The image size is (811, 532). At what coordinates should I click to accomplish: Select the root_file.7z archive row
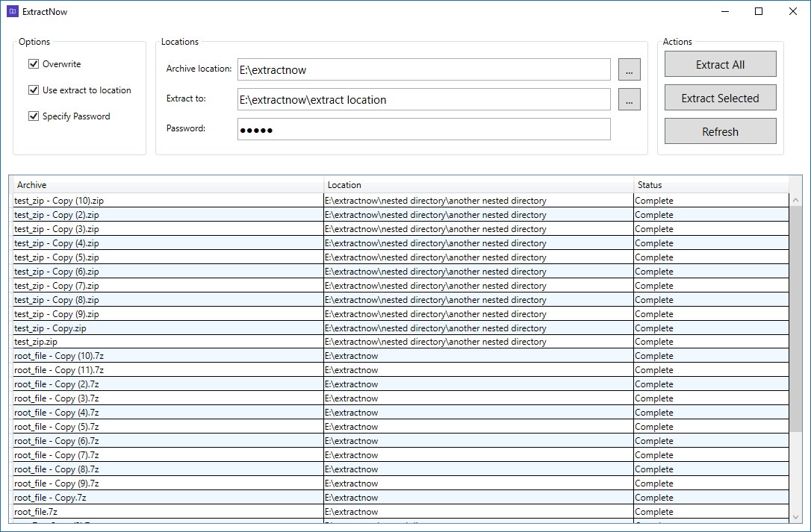point(401,512)
